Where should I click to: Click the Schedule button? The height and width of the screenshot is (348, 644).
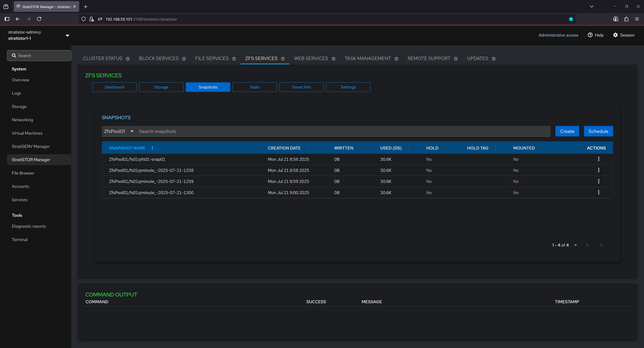click(x=598, y=131)
